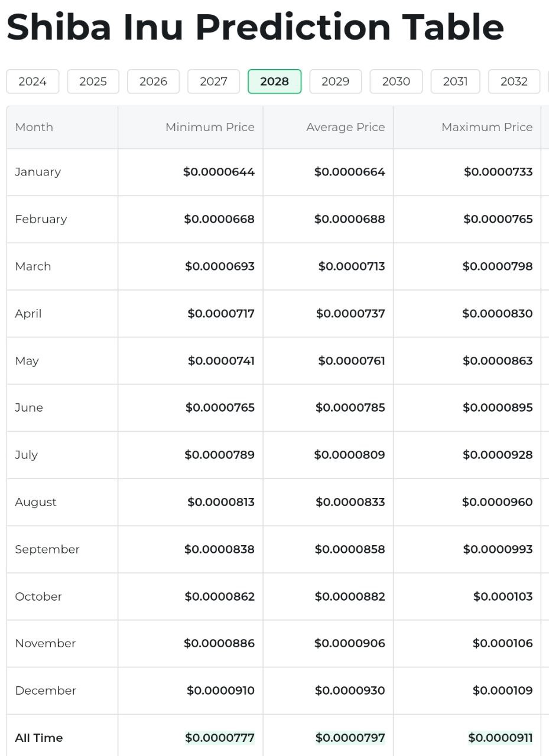This screenshot has width=549, height=756.
Task: Switch to the 2032 year tab
Action: click(514, 82)
